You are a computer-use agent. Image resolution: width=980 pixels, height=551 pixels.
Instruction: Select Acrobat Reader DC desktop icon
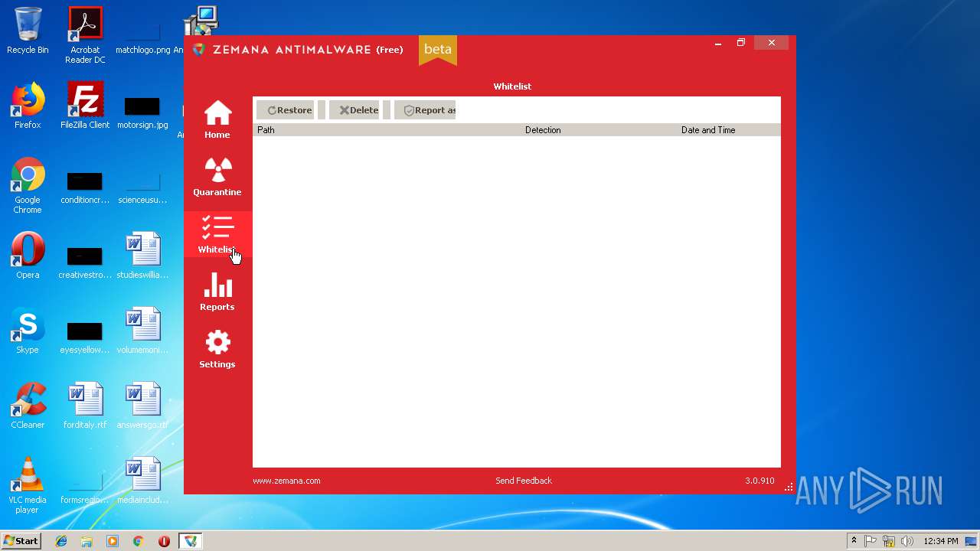coord(85,35)
